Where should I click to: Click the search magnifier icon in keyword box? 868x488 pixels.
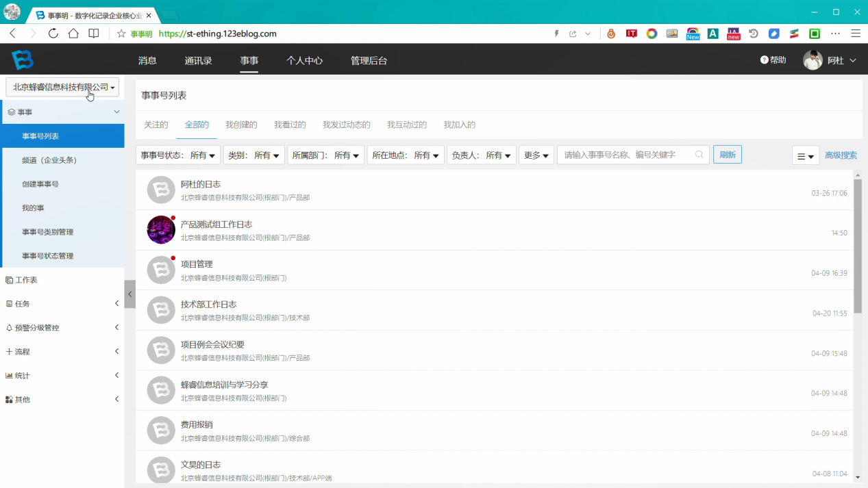tap(699, 155)
